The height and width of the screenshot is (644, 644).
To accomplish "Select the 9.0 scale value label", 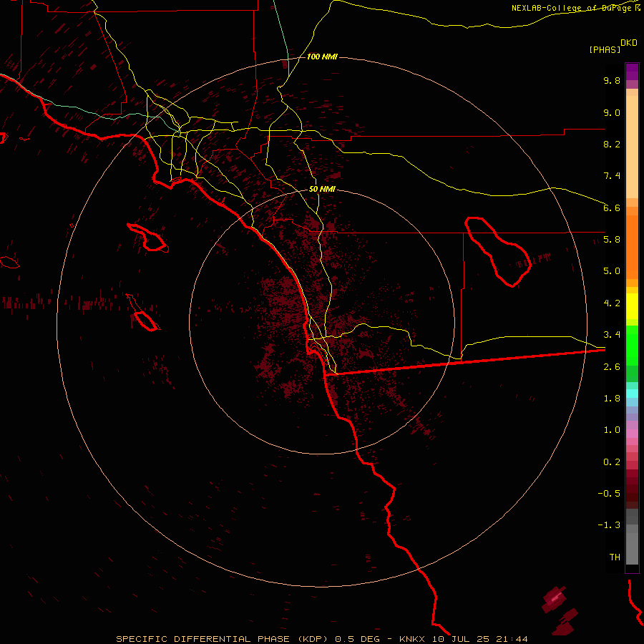I will (612, 112).
